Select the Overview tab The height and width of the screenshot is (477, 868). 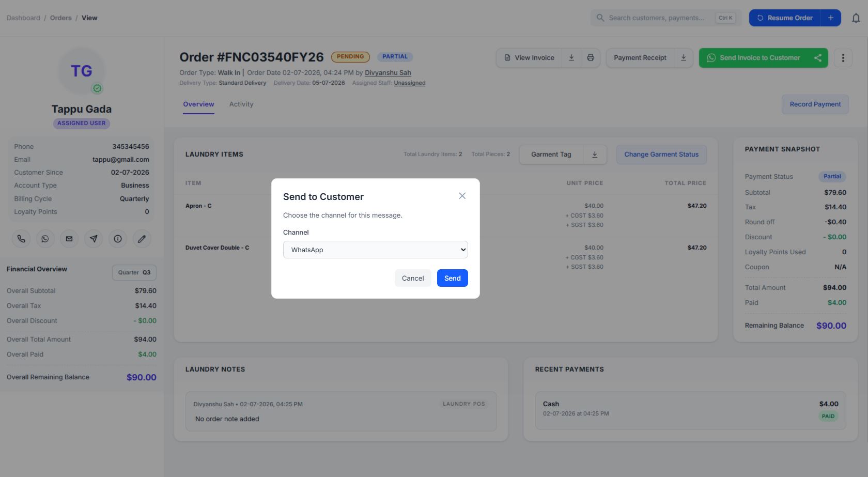198,104
